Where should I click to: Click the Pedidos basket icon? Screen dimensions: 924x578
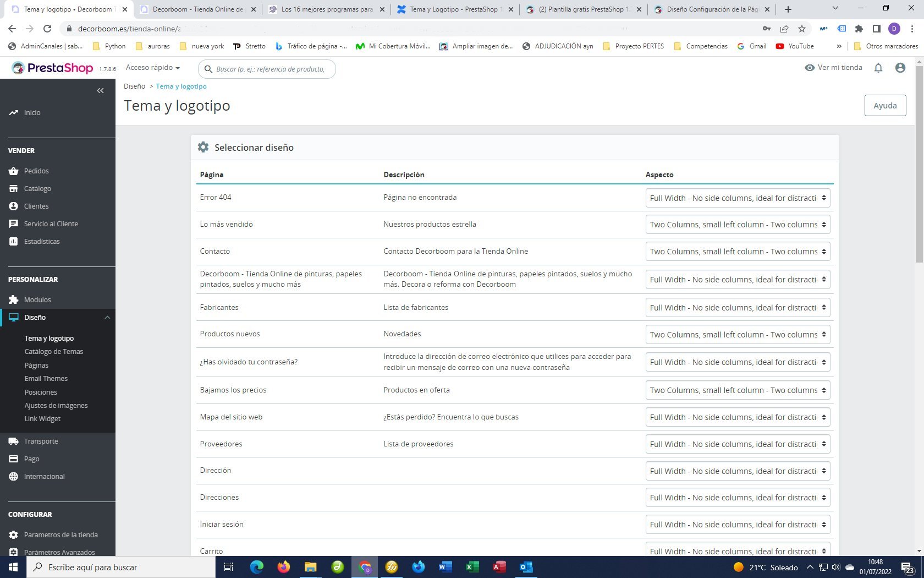tap(14, 171)
